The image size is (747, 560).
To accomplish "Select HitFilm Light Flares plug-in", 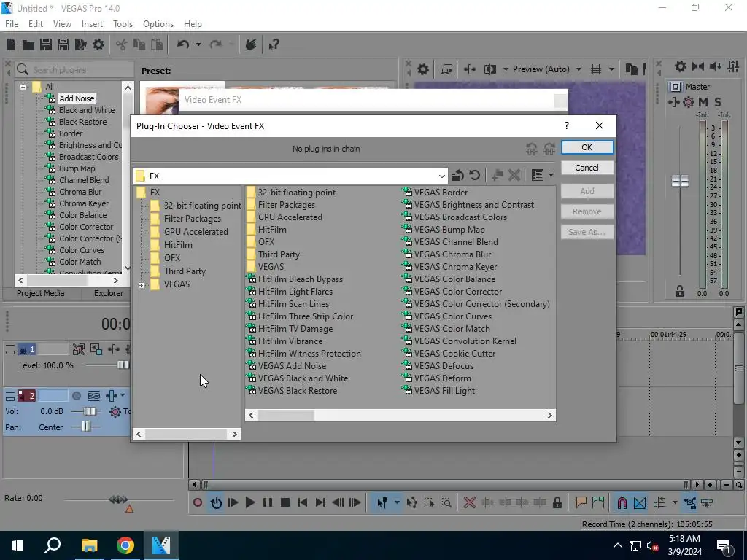I will coord(289,292).
